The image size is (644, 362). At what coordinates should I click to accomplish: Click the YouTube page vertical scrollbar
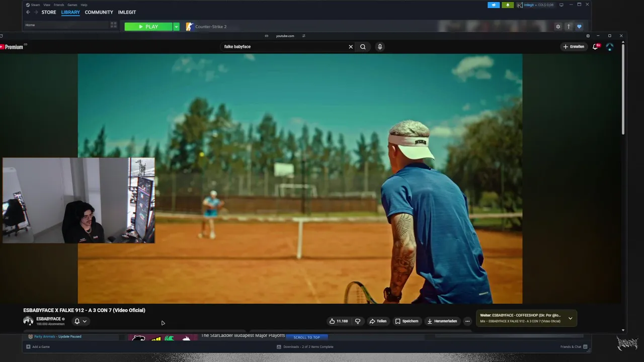[x=623, y=90]
